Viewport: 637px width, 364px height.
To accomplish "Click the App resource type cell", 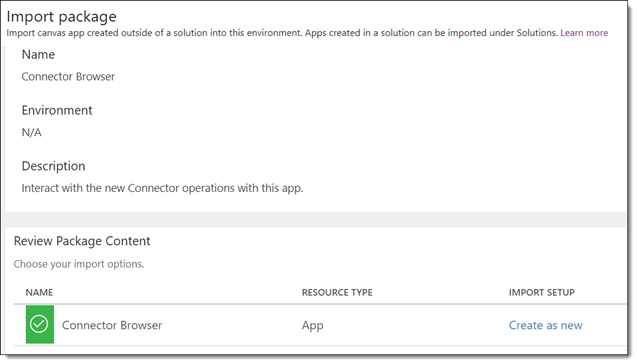I will 313,326.
